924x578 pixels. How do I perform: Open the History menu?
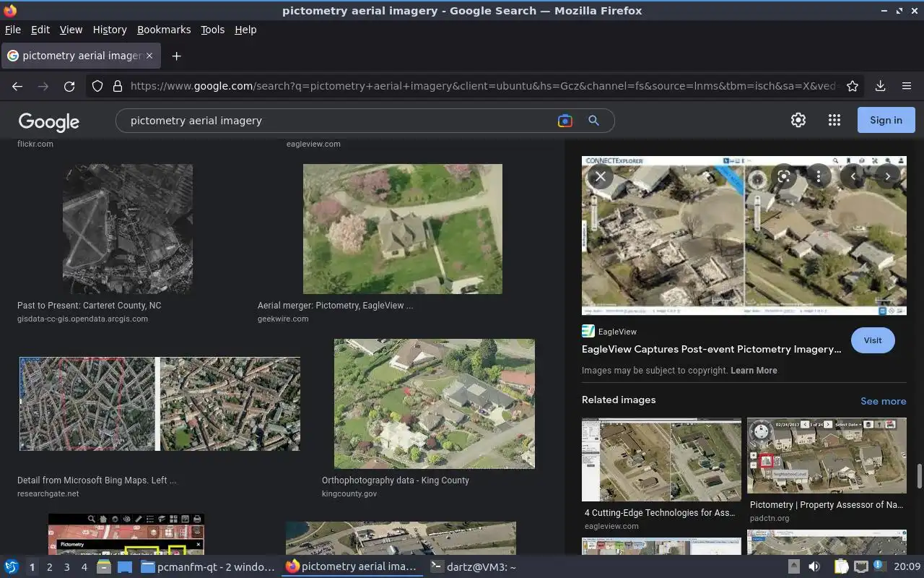click(110, 30)
